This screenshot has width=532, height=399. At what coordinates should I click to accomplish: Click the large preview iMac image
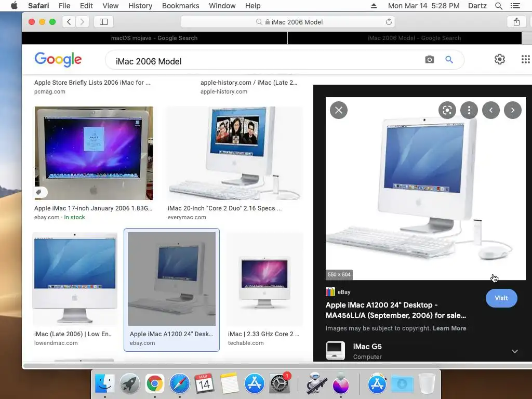pos(425,189)
